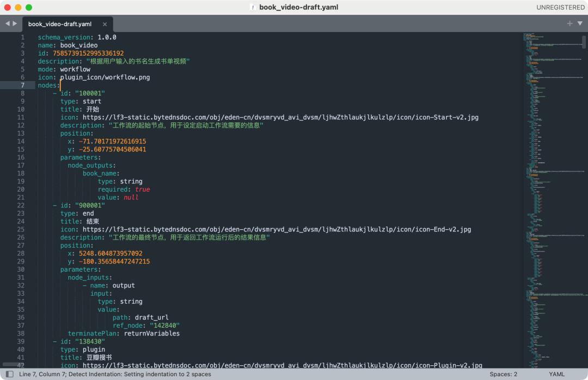Viewport: 588px width, 380px height.
Task: Click the green zoom window button
Action: [x=29, y=7]
